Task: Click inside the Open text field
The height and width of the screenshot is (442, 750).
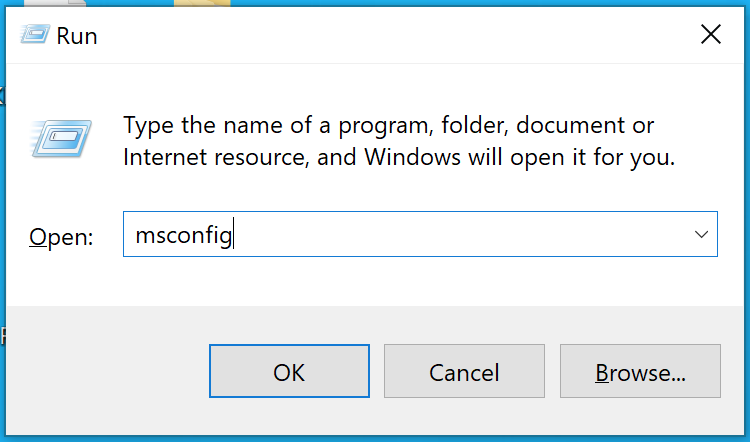Action: pos(420,234)
